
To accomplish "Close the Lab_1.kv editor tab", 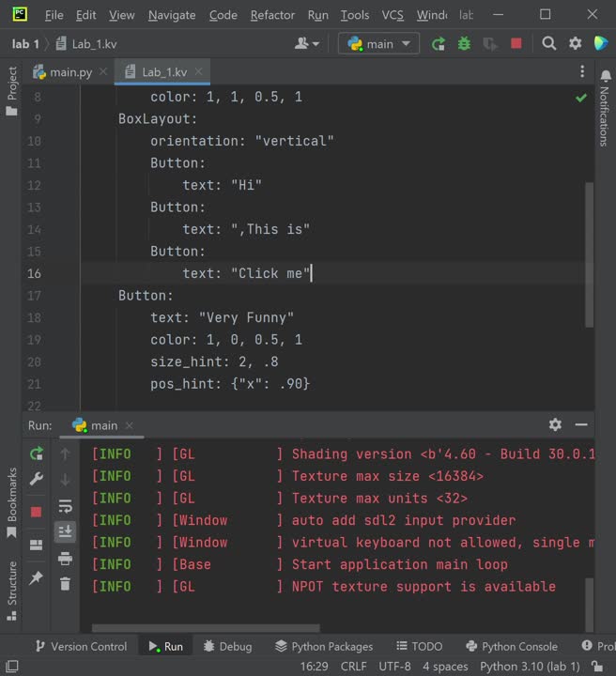I will click(199, 72).
